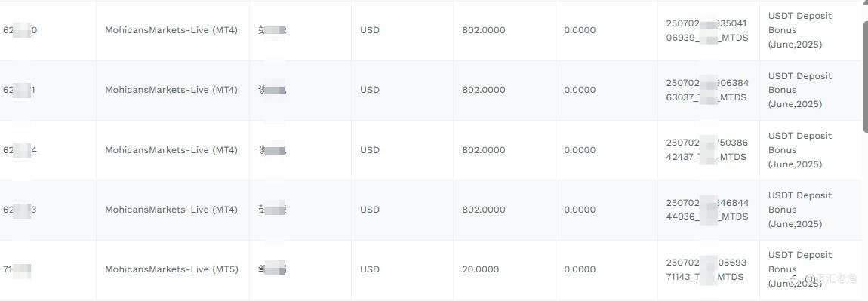Click USD currency cell in the MT5 row
The height and width of the screenshot is (301, 868).
[370, 269]
